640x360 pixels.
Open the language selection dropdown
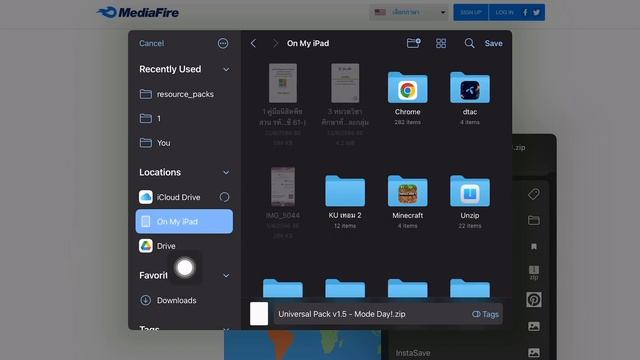click(x=409, y=12)
